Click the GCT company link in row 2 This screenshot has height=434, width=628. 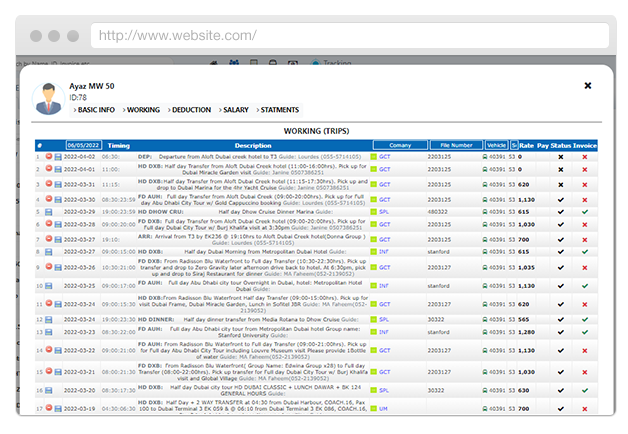coord(385,170)
